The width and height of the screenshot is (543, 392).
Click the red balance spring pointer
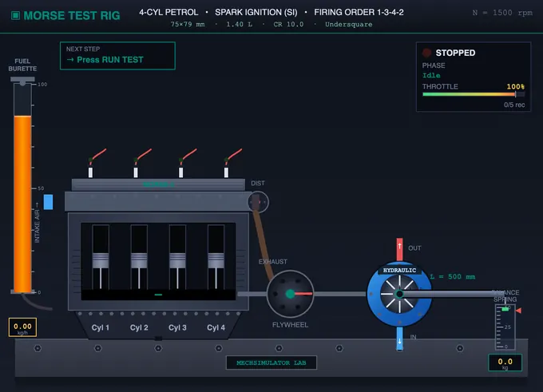pyautogui.click(x=518, y=311)
